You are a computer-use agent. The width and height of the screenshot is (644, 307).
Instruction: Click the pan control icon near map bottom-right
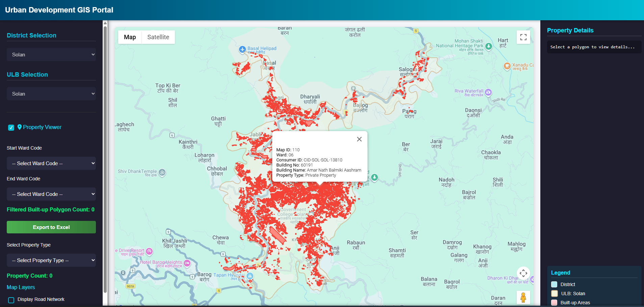click(523, 273)
